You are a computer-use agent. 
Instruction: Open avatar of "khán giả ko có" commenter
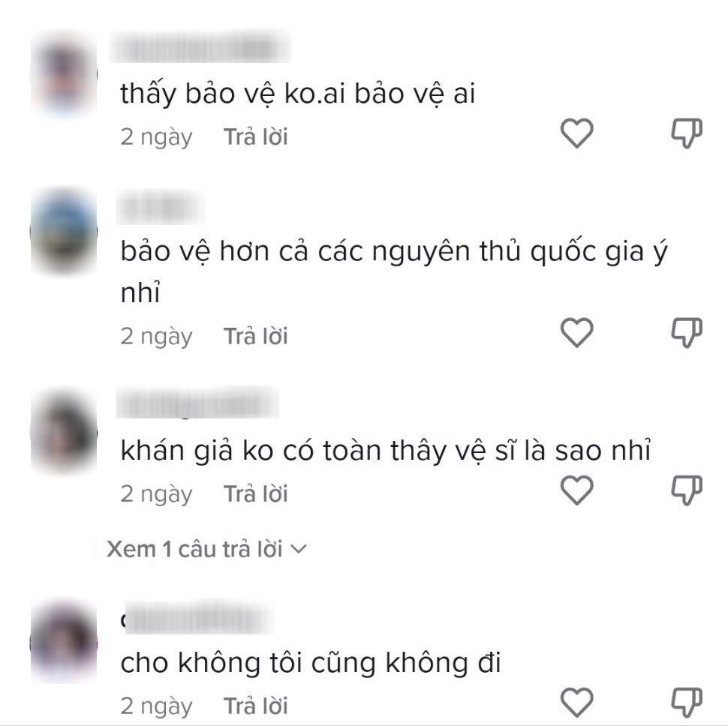[64, 431]
